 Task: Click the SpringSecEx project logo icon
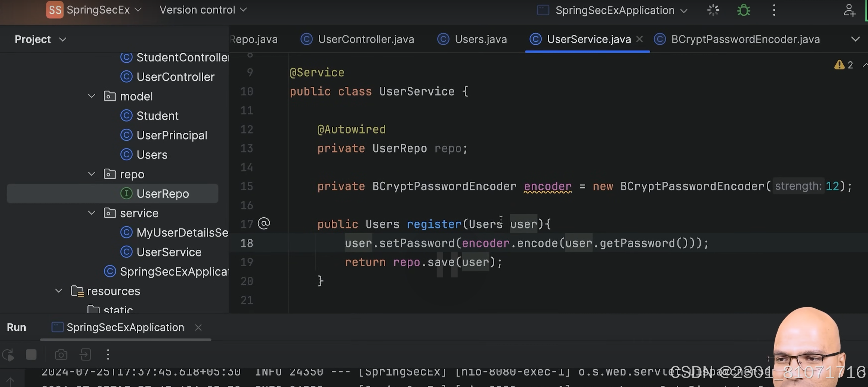[x=55, y=10]
